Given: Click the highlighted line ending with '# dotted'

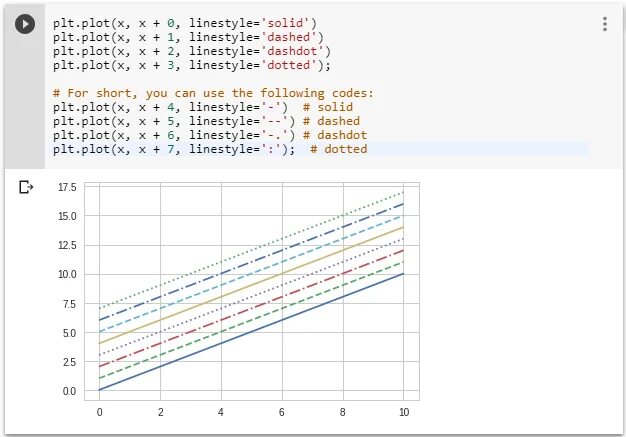Looking at the screenshot, I should click(210, 149).
